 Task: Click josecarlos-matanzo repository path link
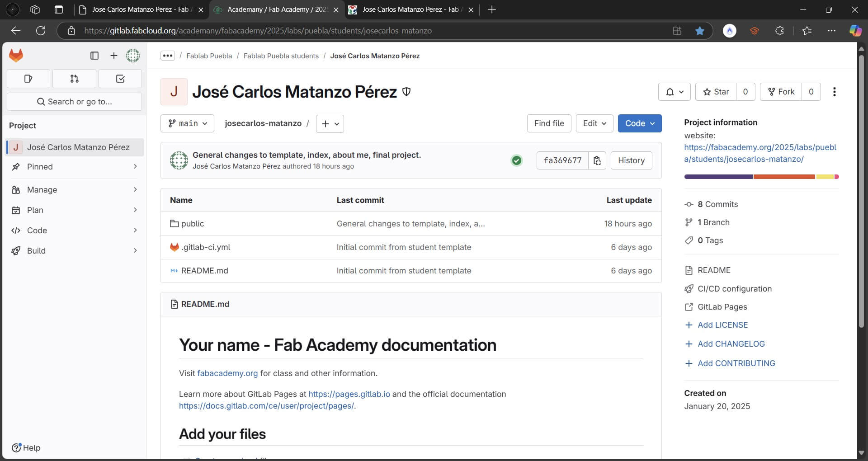263,123
